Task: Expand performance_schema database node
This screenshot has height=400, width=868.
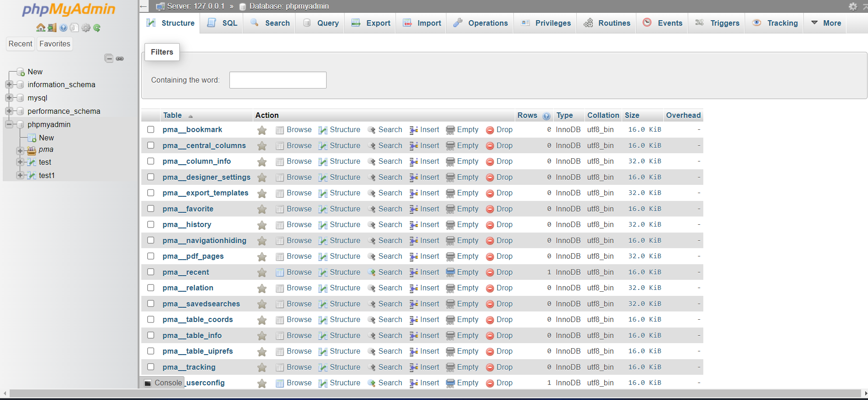Action: pos(9,111)
